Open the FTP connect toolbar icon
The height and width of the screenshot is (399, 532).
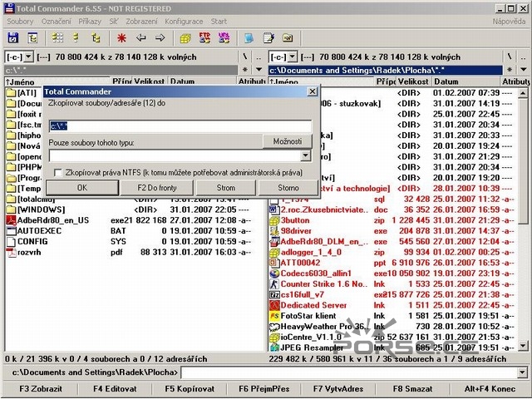[x=204, y=37]
